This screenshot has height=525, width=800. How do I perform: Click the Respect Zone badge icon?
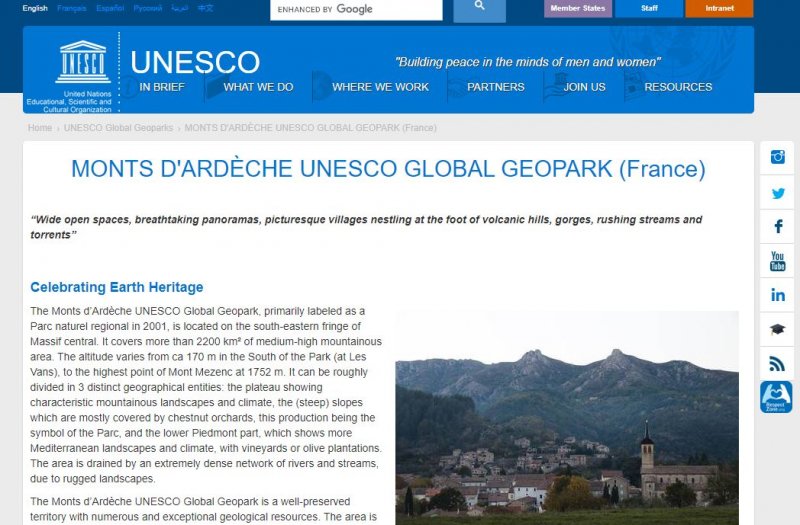776,397
